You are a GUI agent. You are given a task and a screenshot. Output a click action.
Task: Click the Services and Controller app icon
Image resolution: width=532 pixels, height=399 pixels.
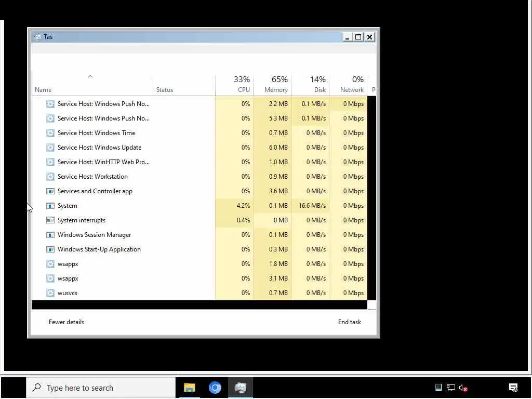click(50, 191)
